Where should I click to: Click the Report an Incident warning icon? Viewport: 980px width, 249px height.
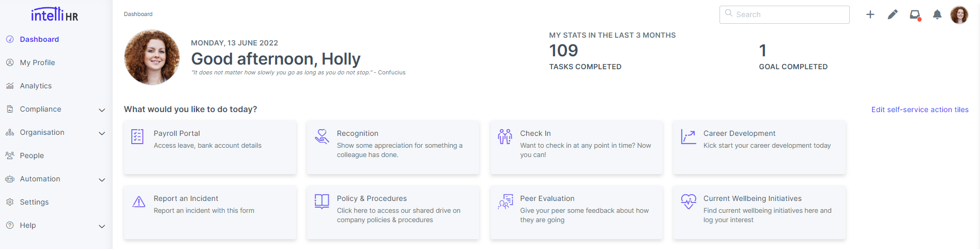pyautogui.click(x=139, y=202)
